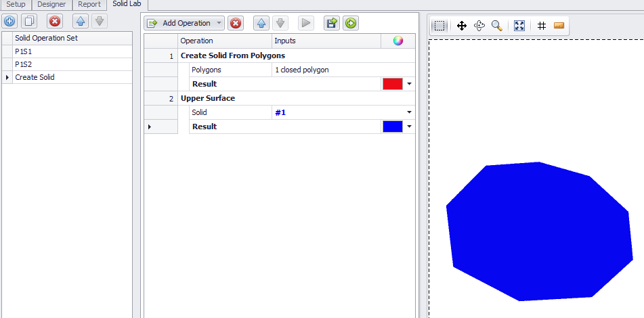This screenshot has height=318, width=644.
Task: Expand the Solid #1 input dropdown
Action: [x=409, y=112]
